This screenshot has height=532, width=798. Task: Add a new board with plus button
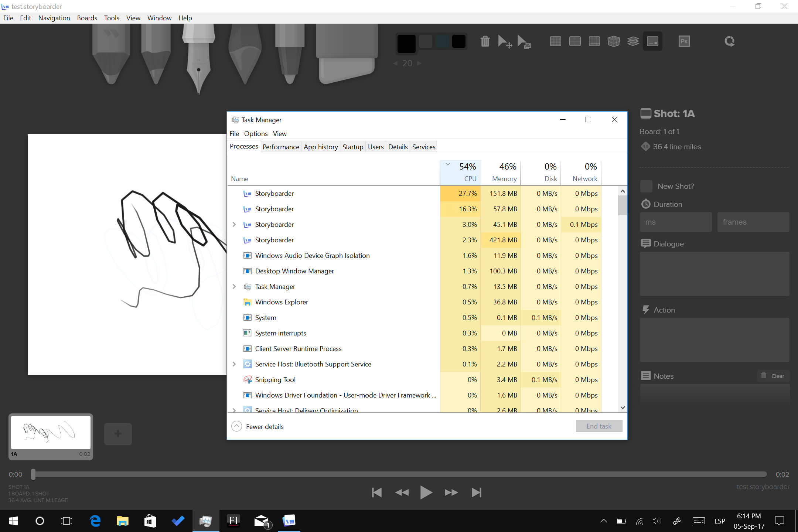pos(118,434)
